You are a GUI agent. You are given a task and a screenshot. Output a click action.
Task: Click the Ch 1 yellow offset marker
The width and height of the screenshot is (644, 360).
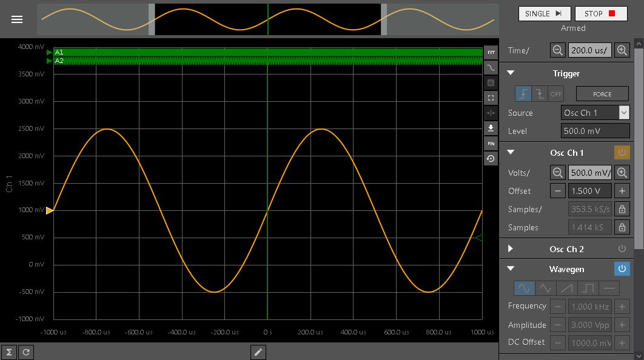point(49,210)
